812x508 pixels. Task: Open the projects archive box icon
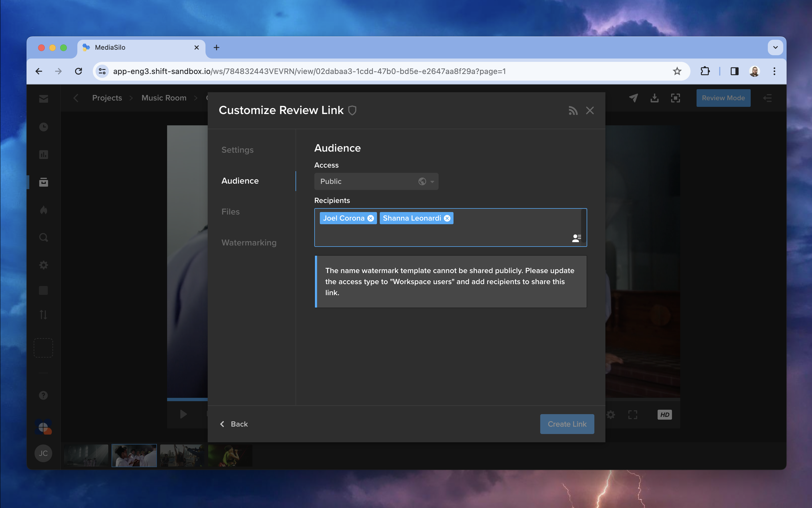pos(43,182)
